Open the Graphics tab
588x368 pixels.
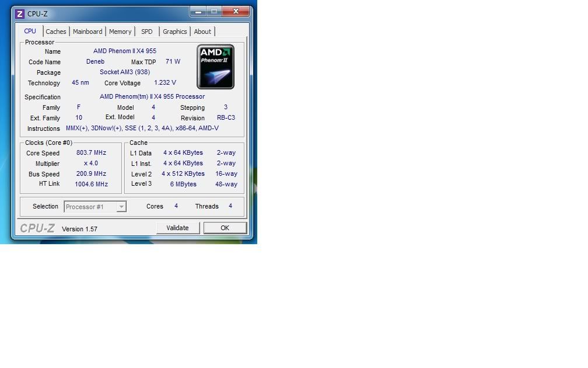click(175, 32)
